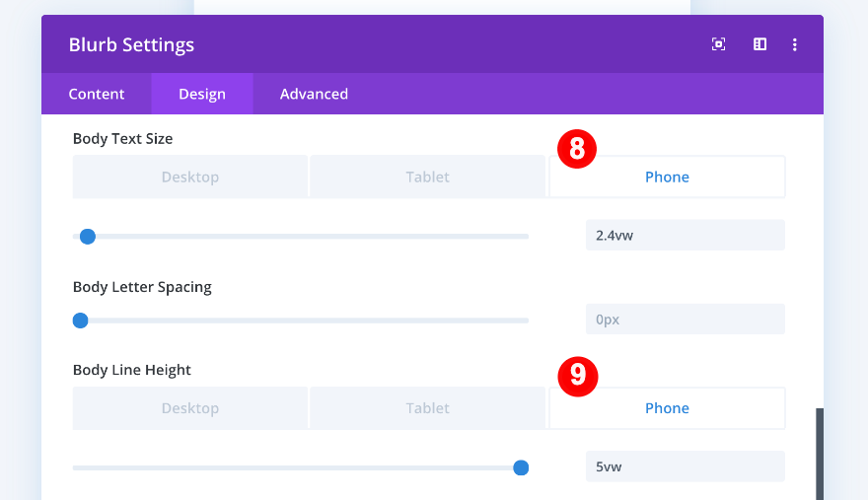The width and height of the screenshot is (868, 500).
Task: Open the Advanced tab
Action: point(314,94)
